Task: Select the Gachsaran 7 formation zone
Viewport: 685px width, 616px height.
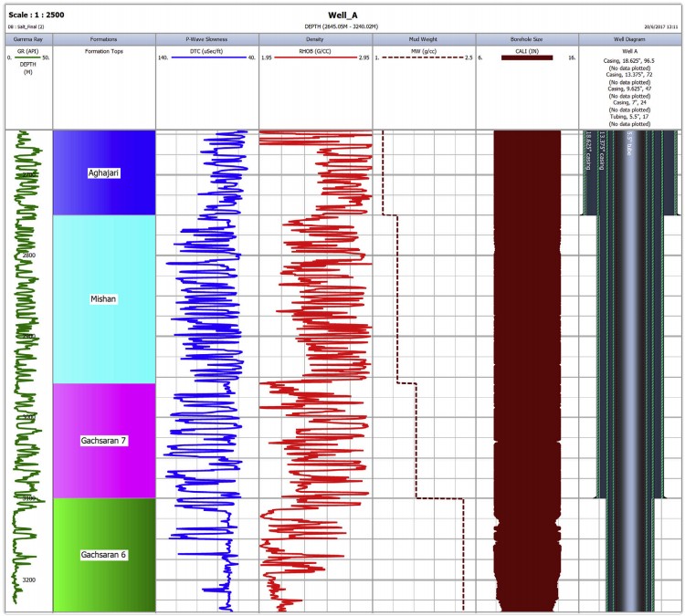Action: tap(103, 441)
